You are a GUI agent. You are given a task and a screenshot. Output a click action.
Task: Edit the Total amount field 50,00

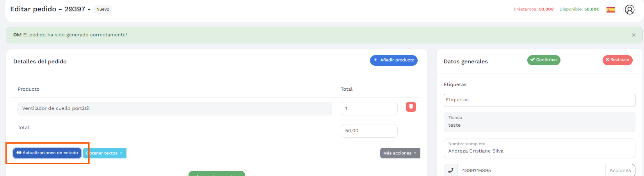tap(369, 131)
